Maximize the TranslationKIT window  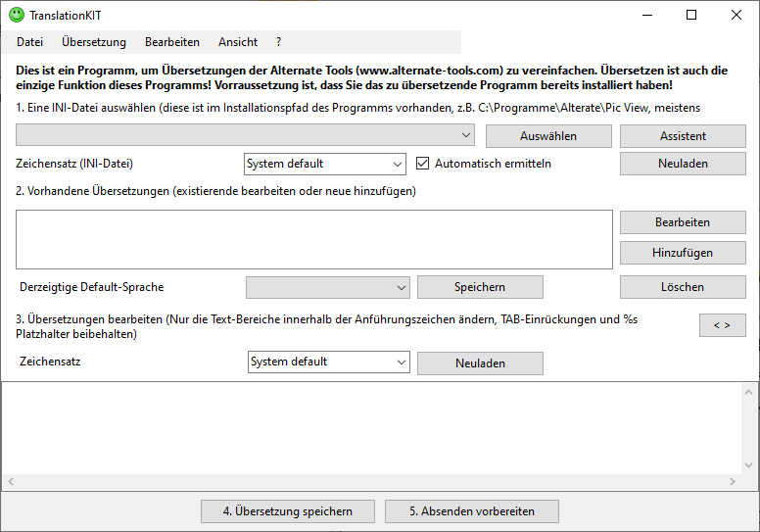point(691,15)
